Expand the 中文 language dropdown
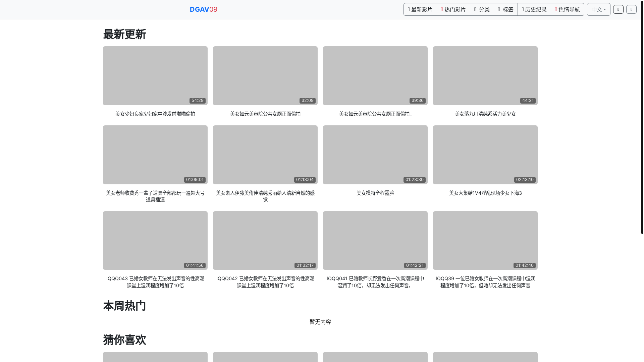Viewport: 644px width, 362px height. [598, 9]
